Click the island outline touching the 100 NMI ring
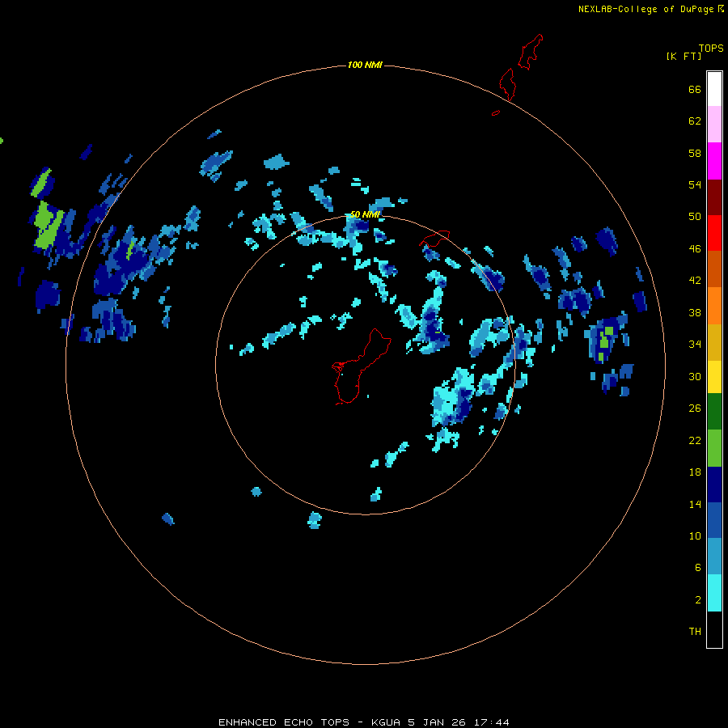 [508, 84]
